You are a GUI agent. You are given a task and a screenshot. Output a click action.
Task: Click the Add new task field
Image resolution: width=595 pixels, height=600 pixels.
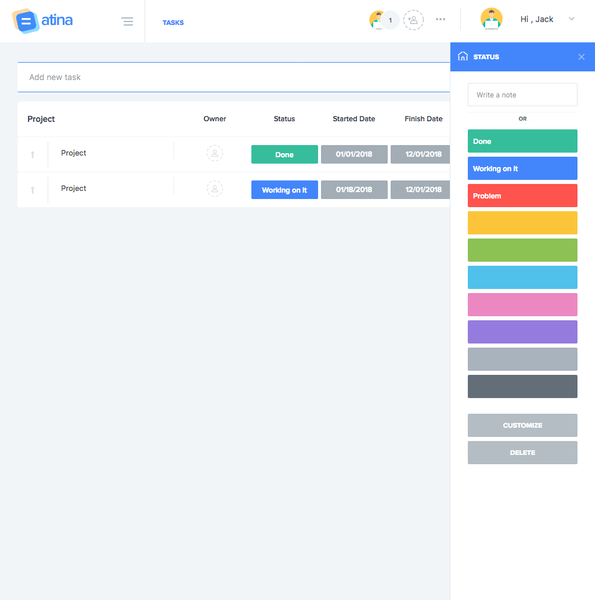point(233,77)
